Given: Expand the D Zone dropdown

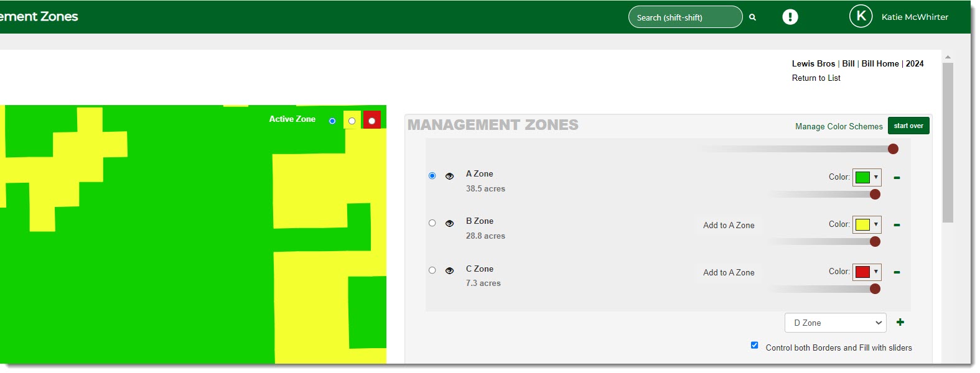Looking at the screenshot, I should pos(835,323).
